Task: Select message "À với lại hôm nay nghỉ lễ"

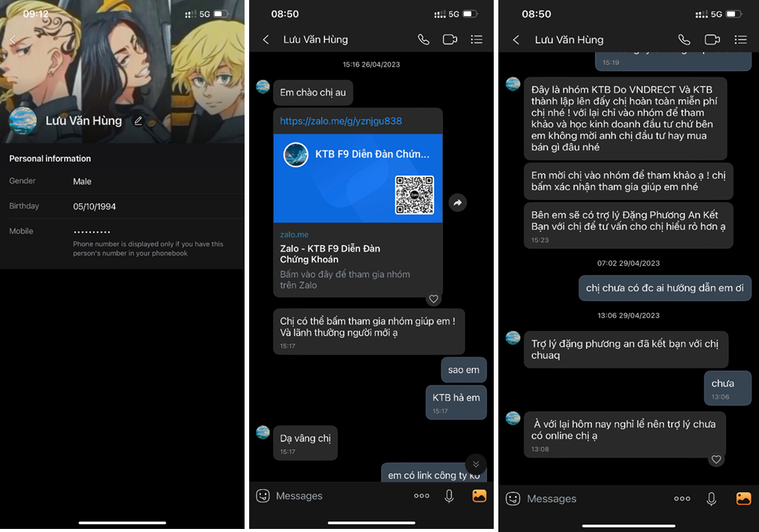Action: click(625, 435)
